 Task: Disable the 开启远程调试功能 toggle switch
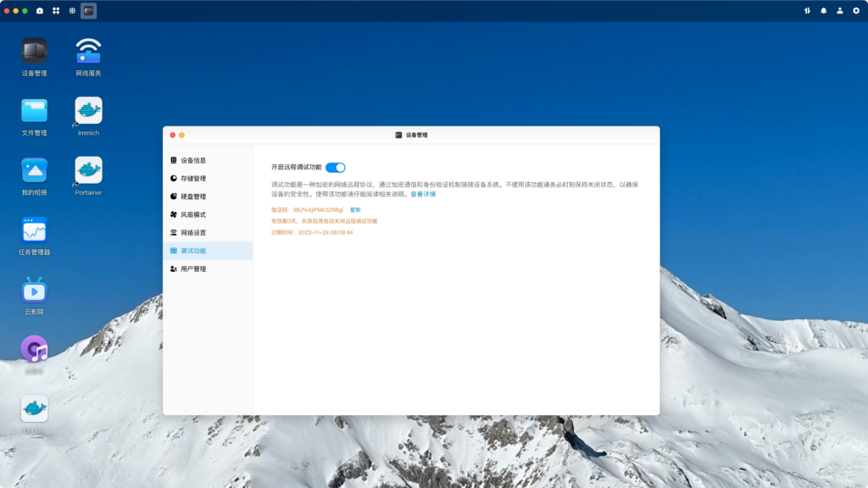[x=335, y=168]
